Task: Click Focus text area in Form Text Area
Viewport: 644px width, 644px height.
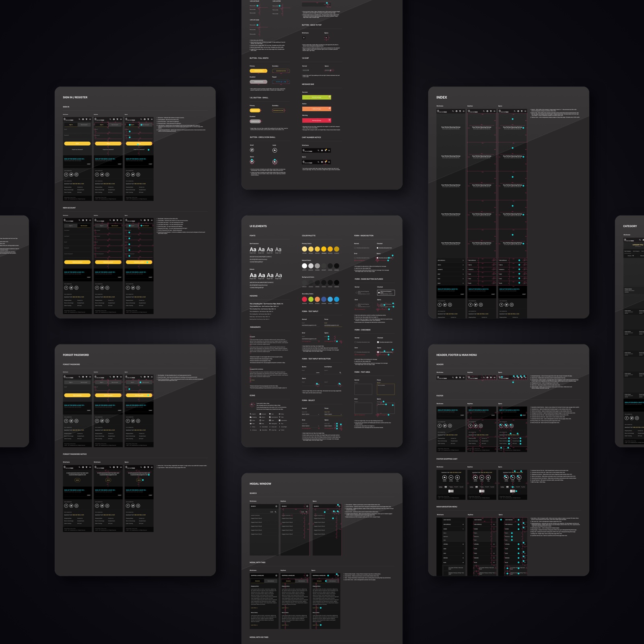Action: point(386,389)
